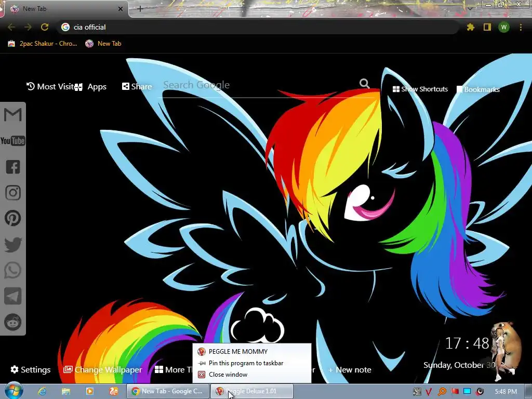This screenshot has height=399, width=532.
Task: Open Facebook from the sidebar
Action: [13, 167]
